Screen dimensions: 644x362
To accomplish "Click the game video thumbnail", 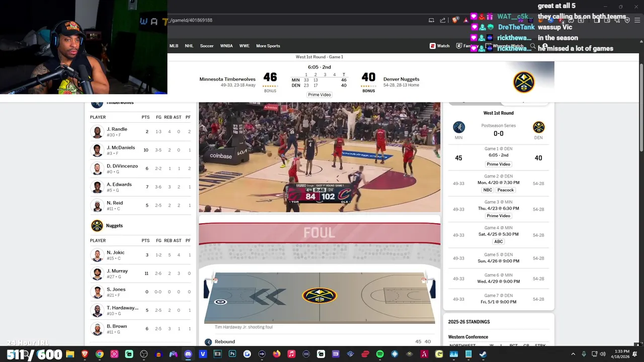I will tap(319, 157).
